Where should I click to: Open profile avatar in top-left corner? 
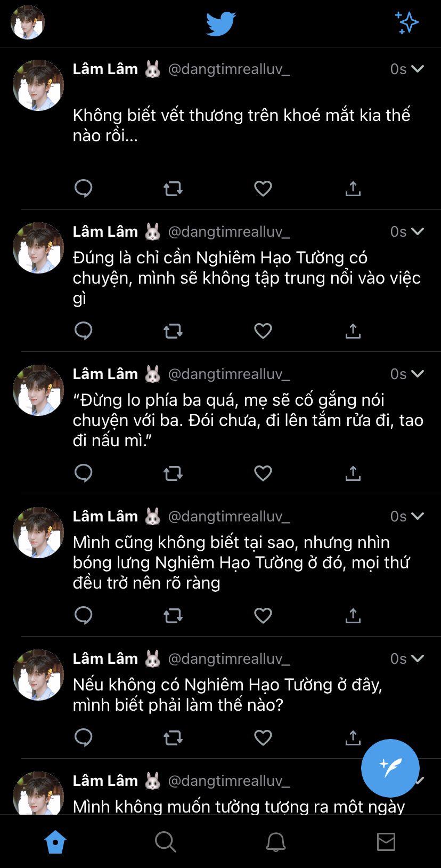[x=28, y=22]
